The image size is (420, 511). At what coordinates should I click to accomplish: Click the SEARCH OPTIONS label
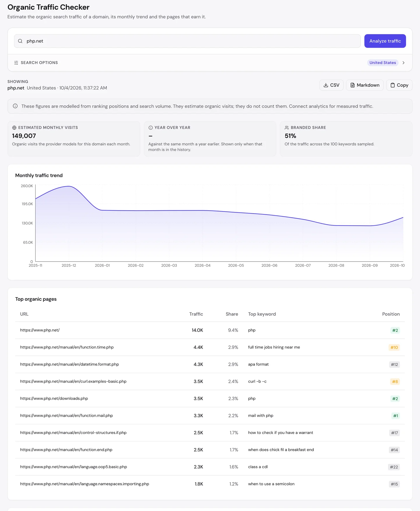(39, 63)
